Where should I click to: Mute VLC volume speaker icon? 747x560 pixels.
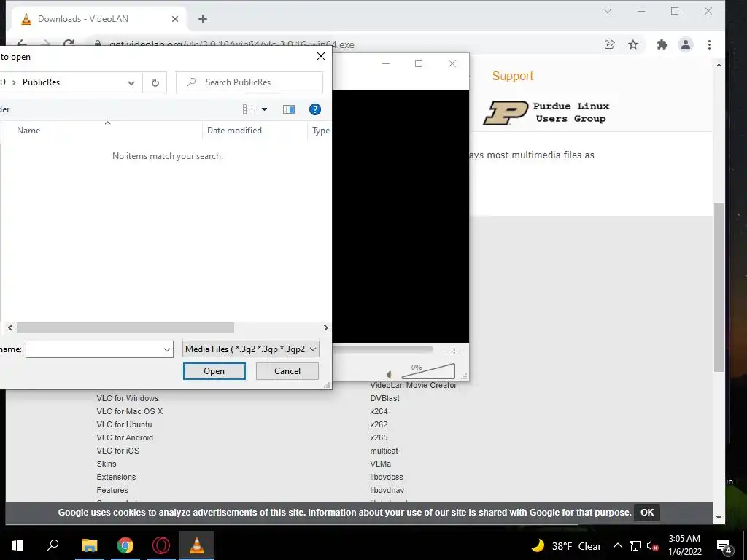[x=390, y=375]
